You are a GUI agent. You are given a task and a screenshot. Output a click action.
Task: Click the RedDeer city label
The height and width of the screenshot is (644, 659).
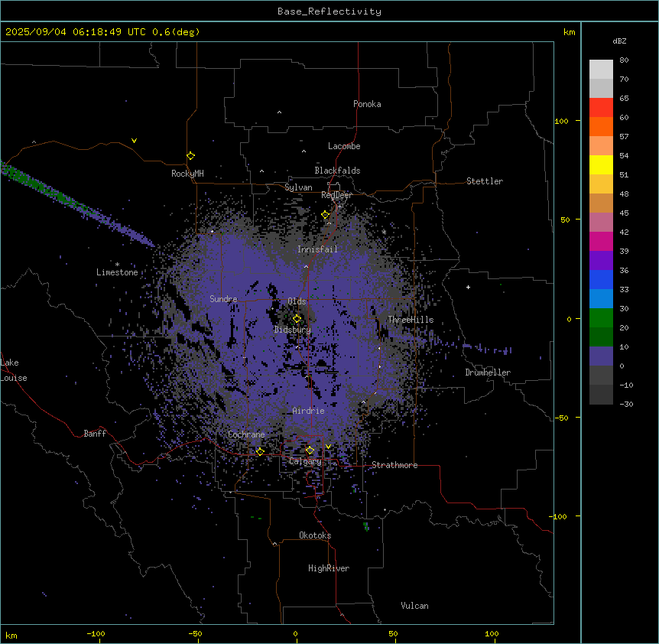(x=336, y=195)
